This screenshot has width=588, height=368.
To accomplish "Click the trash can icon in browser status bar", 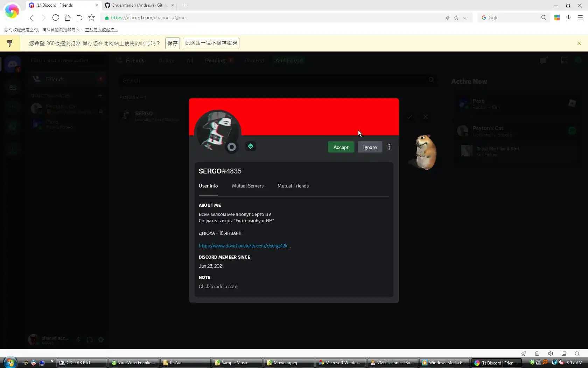I will point(537,354).
